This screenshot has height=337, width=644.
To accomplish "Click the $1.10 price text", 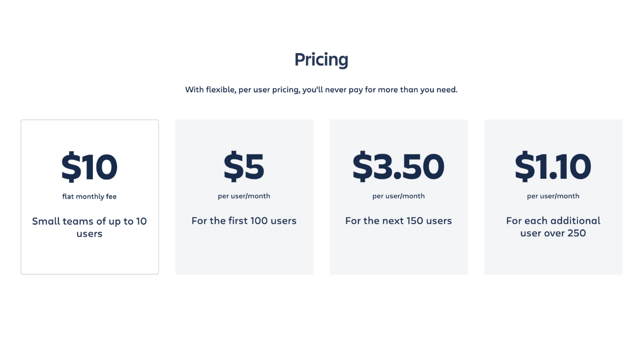I will [x=553, y=167].
